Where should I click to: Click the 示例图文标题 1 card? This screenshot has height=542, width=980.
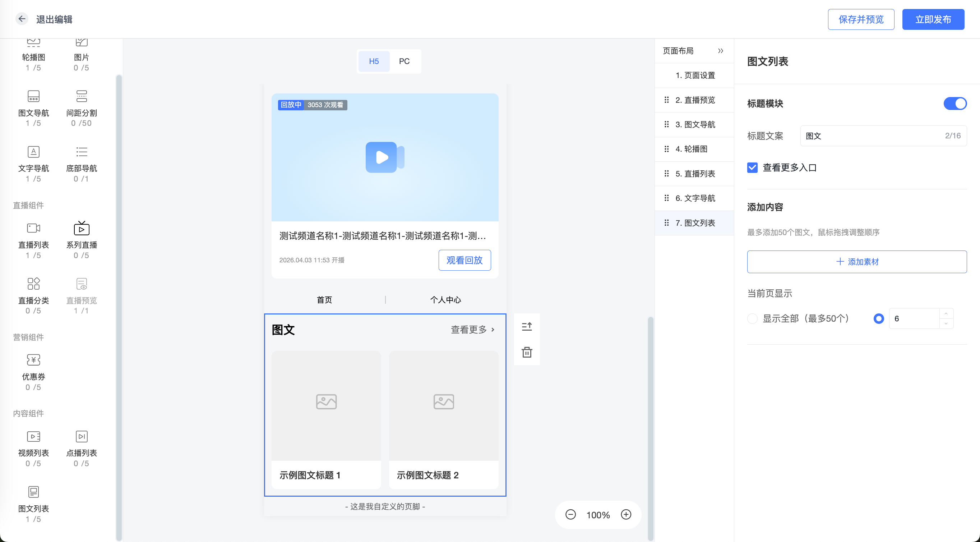tap(326, 420)
